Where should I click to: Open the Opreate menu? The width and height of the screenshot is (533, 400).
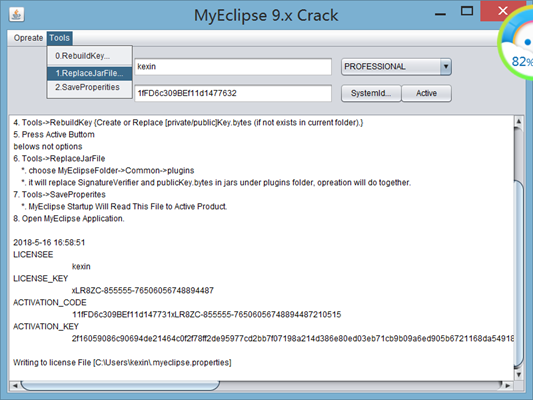pos(28,38)
